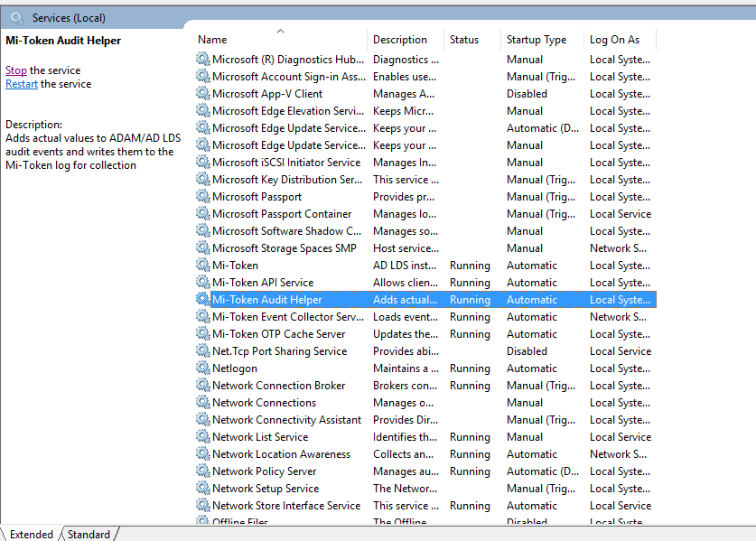This screenshot has width=756, height=541.
Task: Click gear icon of Microsoft Software Shadow Copy
Action: click(202, 230)
